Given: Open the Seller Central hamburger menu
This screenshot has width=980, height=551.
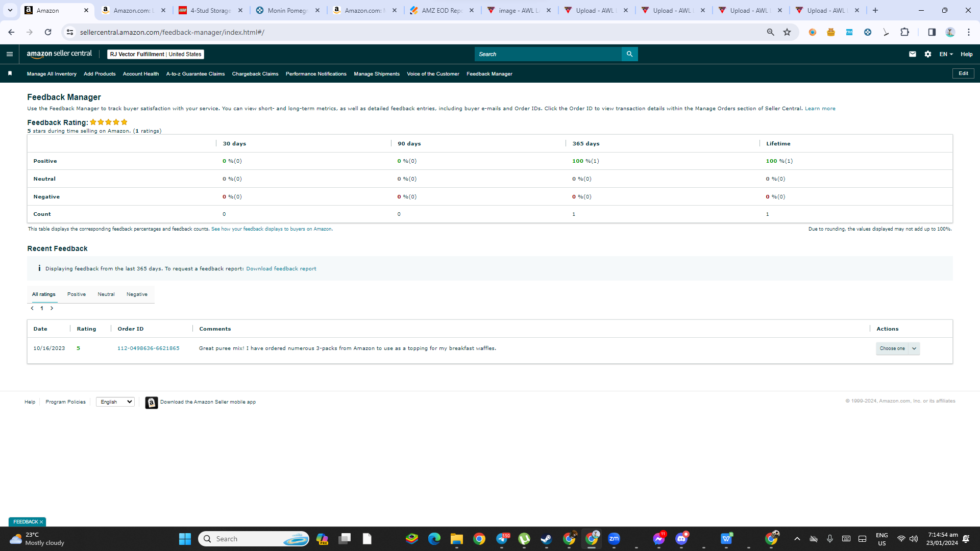Looking at the screenshot, I should [x=9, y=54].
